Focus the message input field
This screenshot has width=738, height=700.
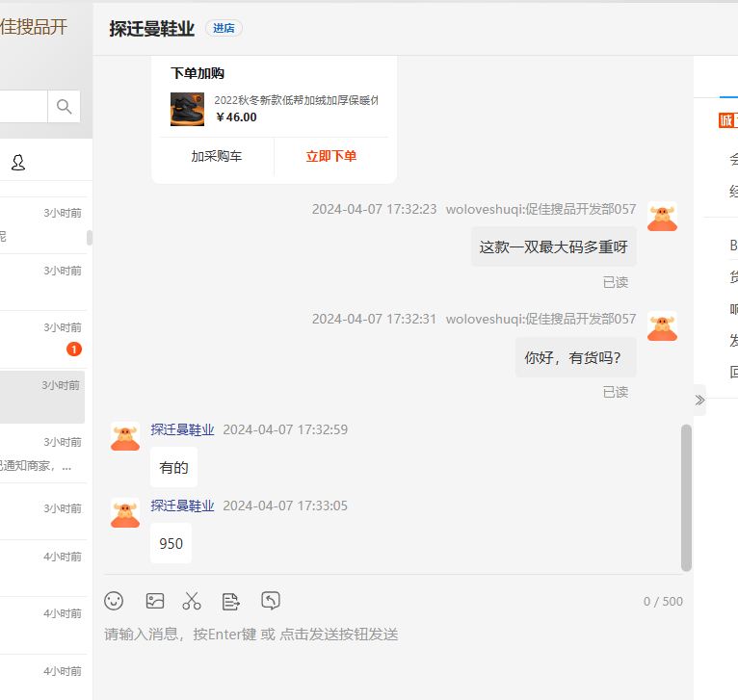click(385, 635)
